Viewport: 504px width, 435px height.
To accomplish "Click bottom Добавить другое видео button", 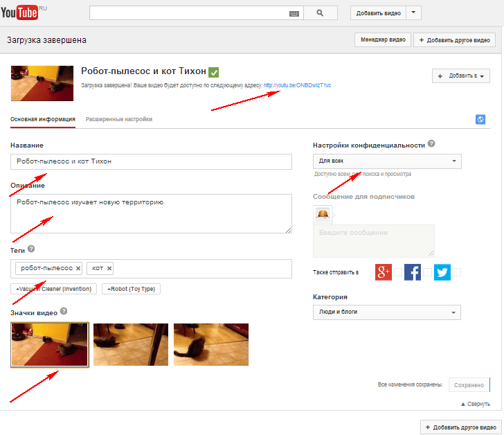I will click(x=460, y=427).
